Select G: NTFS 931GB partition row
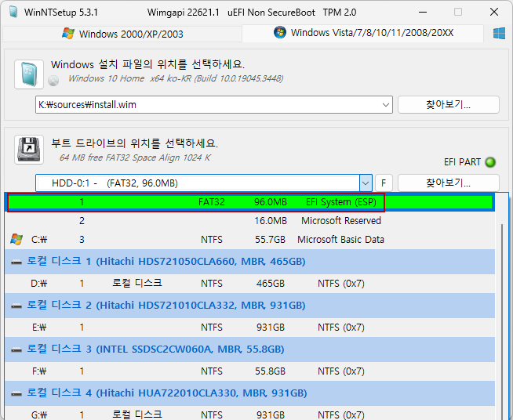Image resolution: width=513 pixels, height=420 pixels. [250, 414]
